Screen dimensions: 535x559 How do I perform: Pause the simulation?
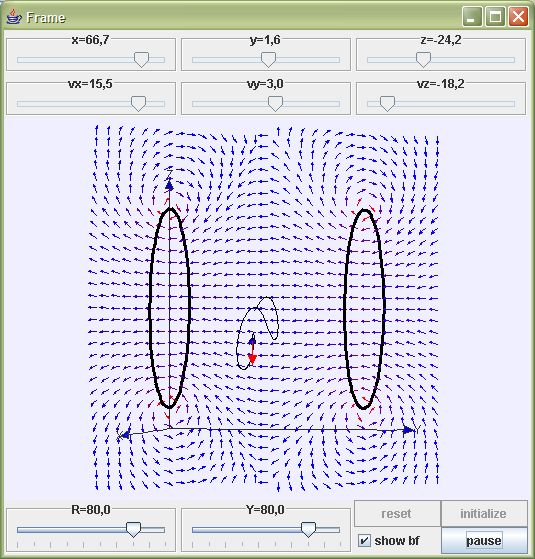(484, 540)
